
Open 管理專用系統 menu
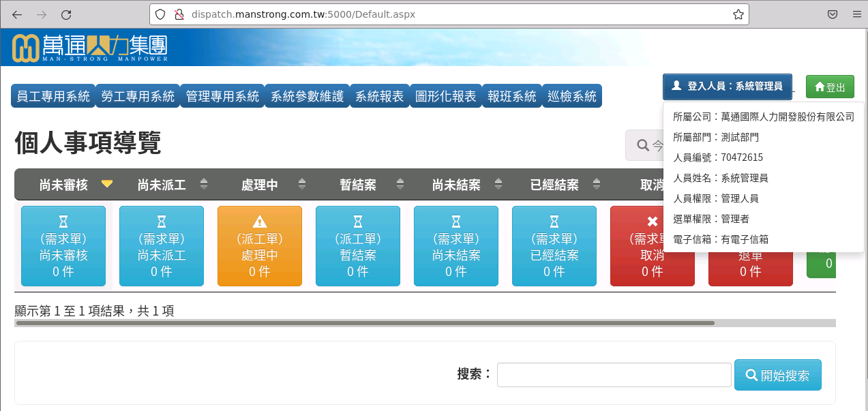pos(222,96)
